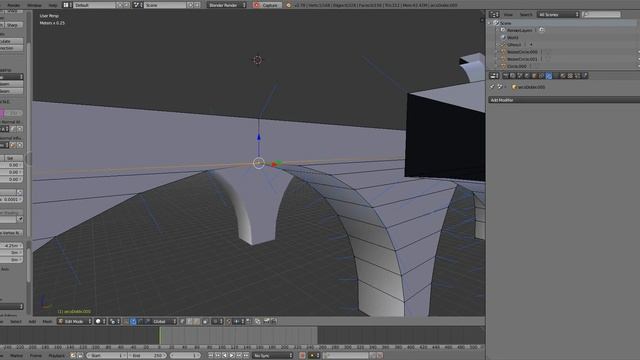The width and height of the screenshot is (640, 360).
Task: Open the snap element dropdown
Action: pos(238,322)
